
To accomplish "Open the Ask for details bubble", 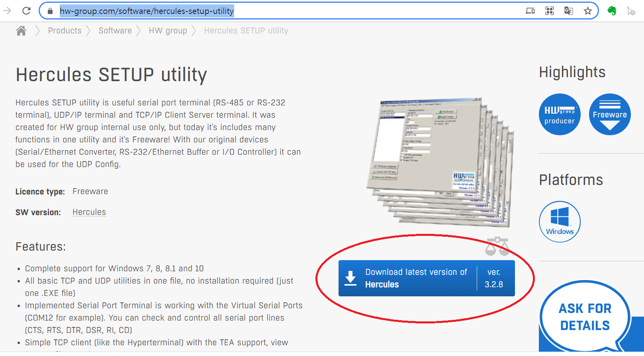I will (585, 317).
